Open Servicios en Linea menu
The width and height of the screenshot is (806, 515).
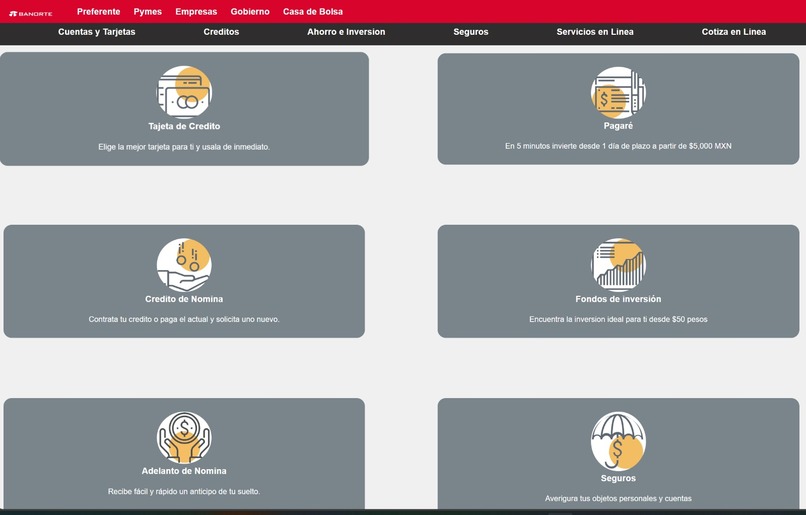(595, 32)
